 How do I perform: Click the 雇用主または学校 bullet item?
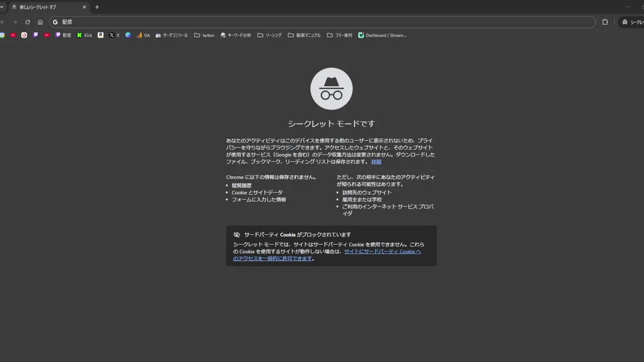click(362, 200)
